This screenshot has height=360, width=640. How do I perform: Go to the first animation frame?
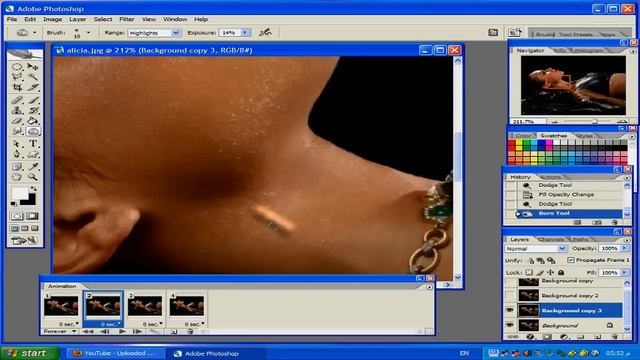click(88, 331)
